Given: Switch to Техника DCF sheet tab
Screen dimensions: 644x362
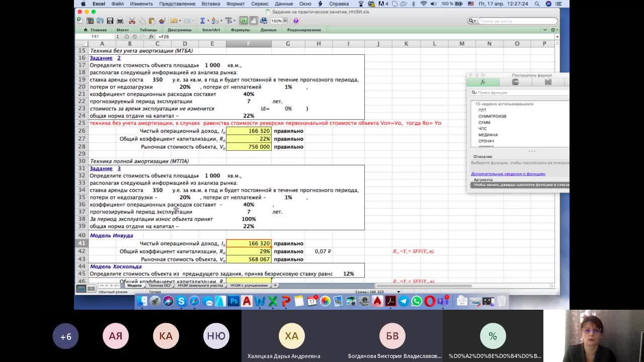Looking at the screenshot, I should click(160, 285).
